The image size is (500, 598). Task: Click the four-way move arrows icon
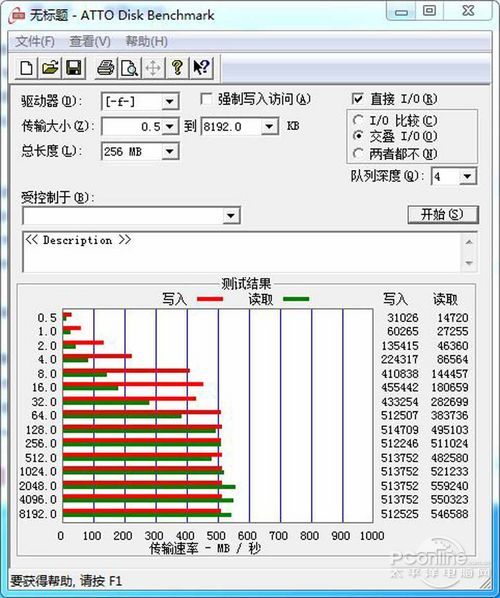pyautogui.click(x=153, y=68)
